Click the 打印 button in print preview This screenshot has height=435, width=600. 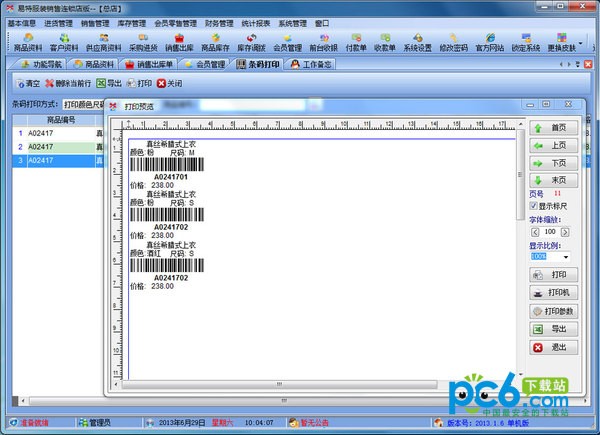pyautogui.click(x=553, y=275)
